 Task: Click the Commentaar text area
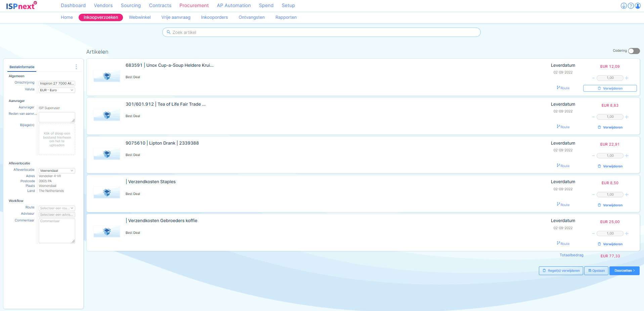tap(57, 231)
